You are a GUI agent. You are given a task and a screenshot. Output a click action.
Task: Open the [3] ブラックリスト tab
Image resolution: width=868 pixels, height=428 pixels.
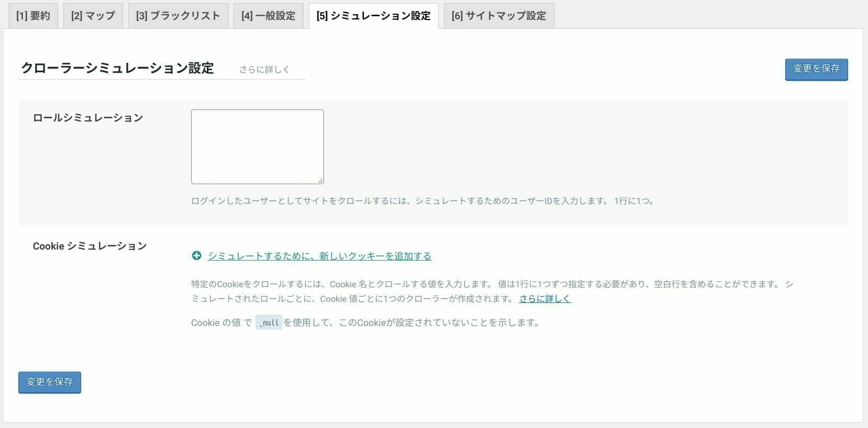[178, 16]
